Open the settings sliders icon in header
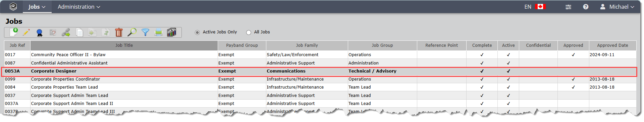Screen dimensions: 644x122 [568, 7]
